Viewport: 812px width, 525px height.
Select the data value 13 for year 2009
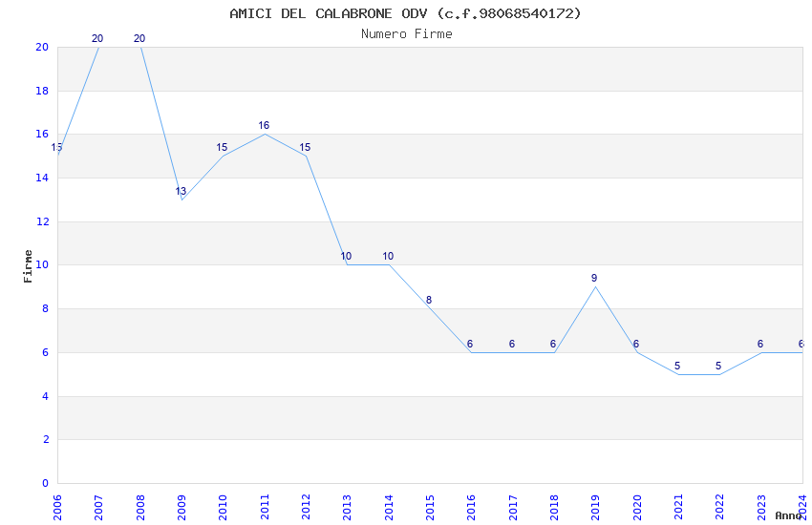pos(181,191)
